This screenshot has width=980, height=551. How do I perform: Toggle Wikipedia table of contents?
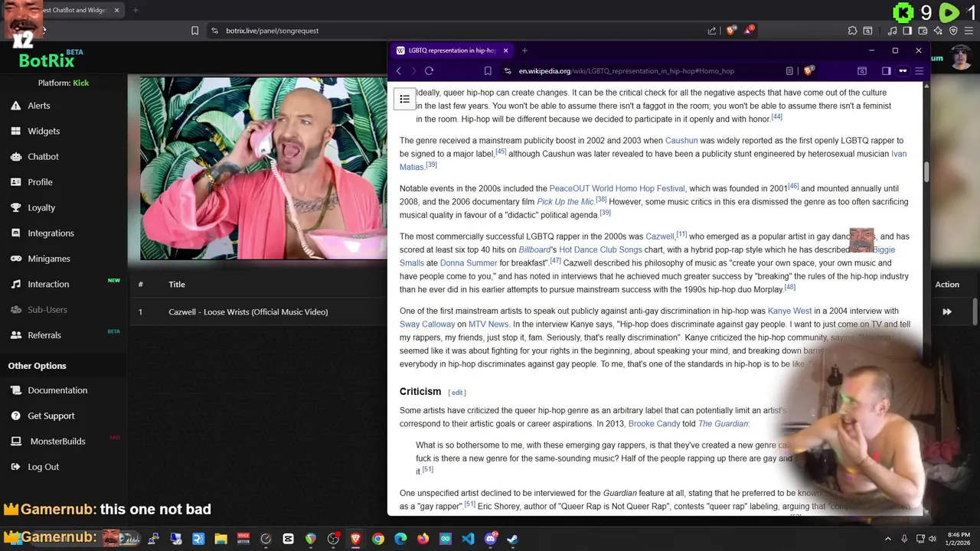click(404, 99)
